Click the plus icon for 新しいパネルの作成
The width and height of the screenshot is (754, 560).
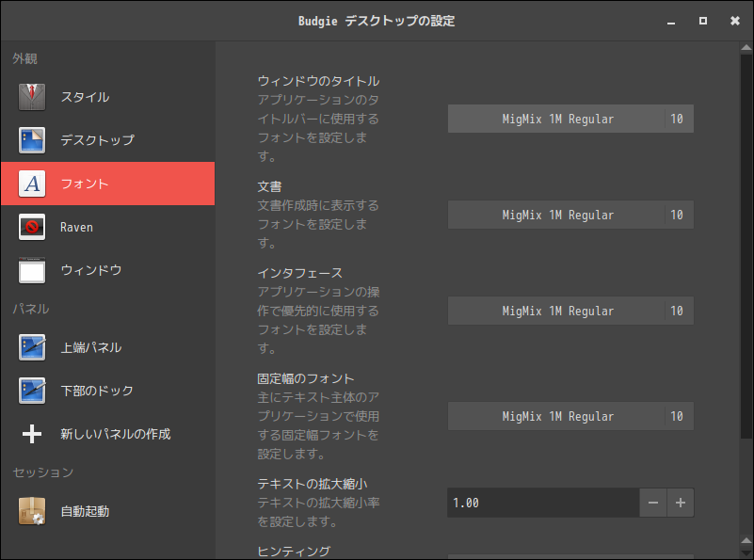click(32, 434)
